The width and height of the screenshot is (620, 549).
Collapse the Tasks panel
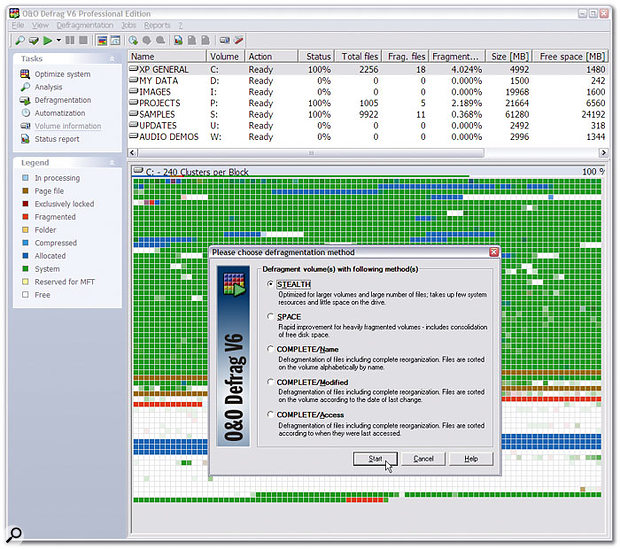112,59
